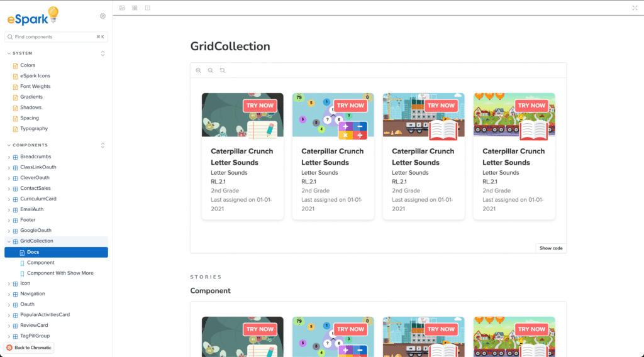Enter full screen using top-right icon
The height and width of the screenshot is (357, 644).
coord(635,8)
